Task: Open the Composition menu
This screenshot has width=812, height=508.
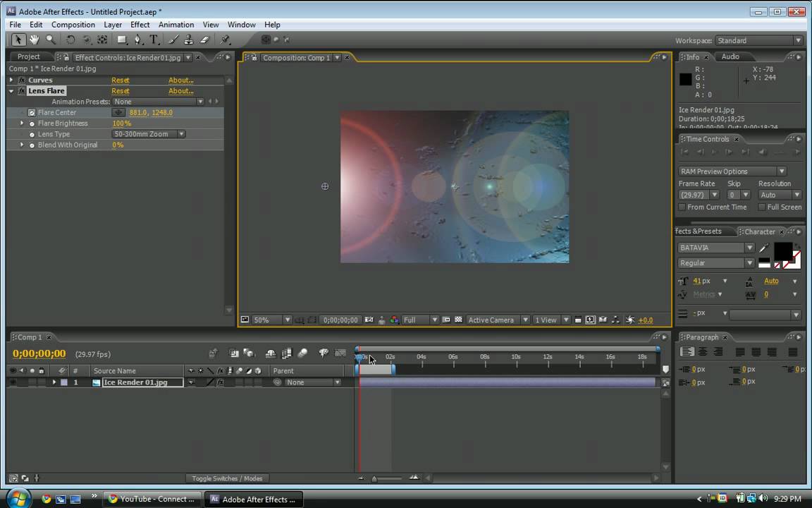Action: pos(73,25)
